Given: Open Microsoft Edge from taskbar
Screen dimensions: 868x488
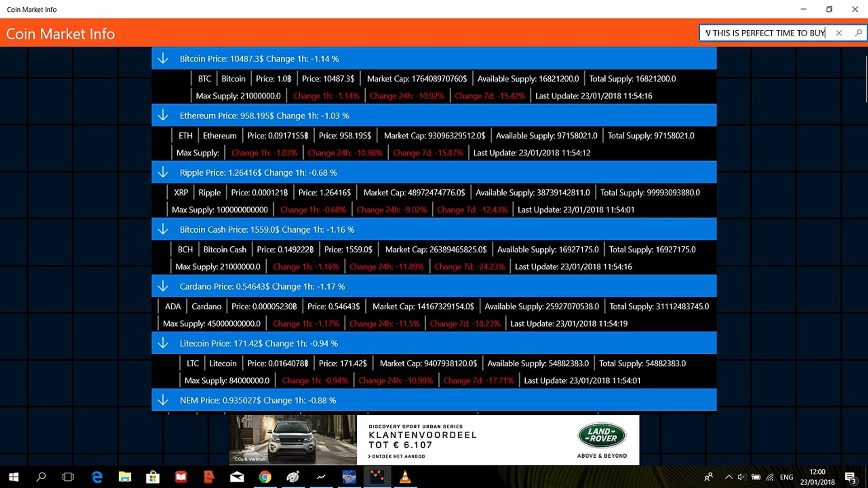Looking at the screenshot, I should (x=97, y=477).
